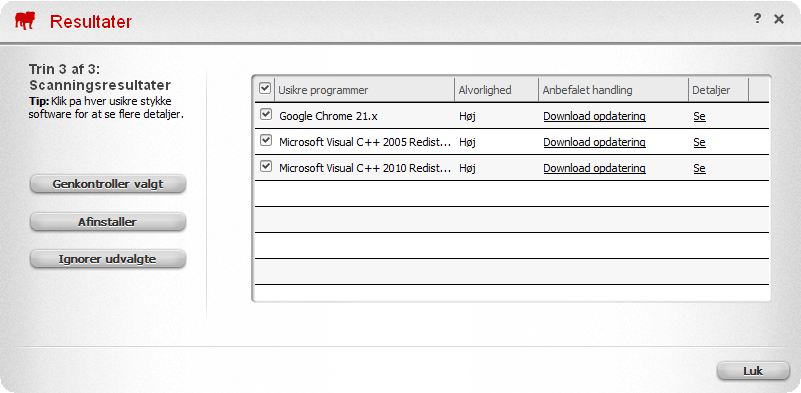
Task: Click the Detaljer column header
Action: [x=718, y=90]
